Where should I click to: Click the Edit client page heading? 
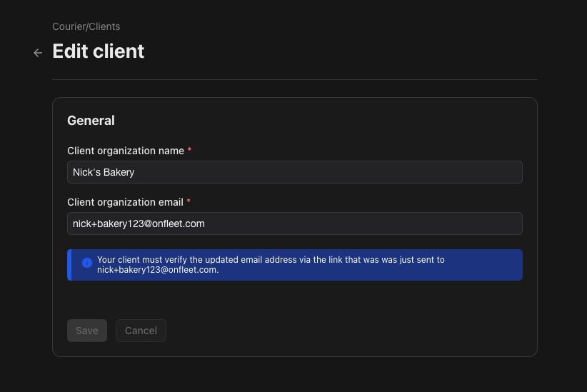click(x=98, y=51)
